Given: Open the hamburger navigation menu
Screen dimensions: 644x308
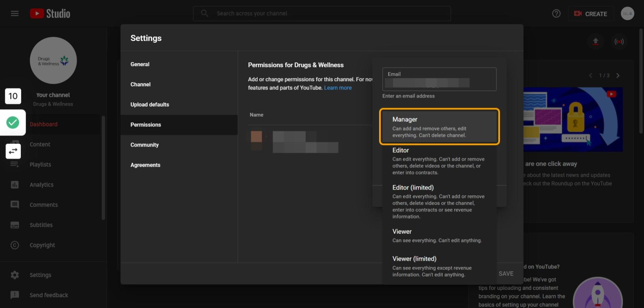Looking at the screenshot, I should point(15,14).
